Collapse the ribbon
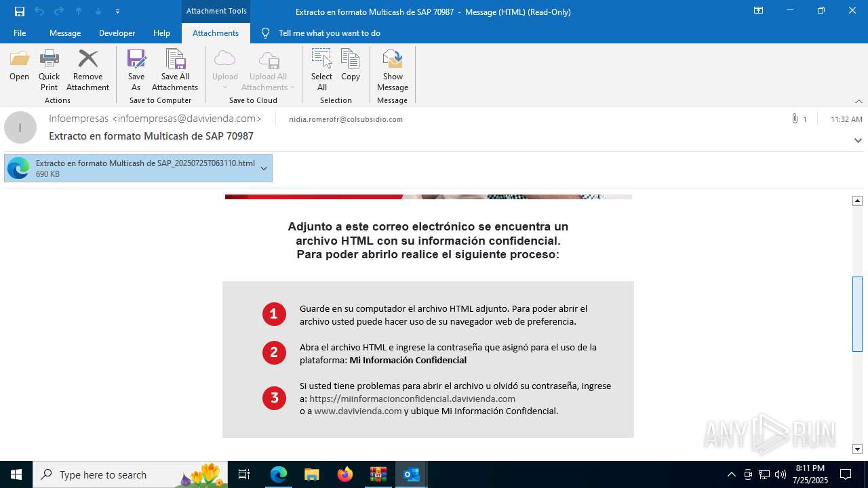The width and height of the screenshot is (868, 488). coord(859,101)
